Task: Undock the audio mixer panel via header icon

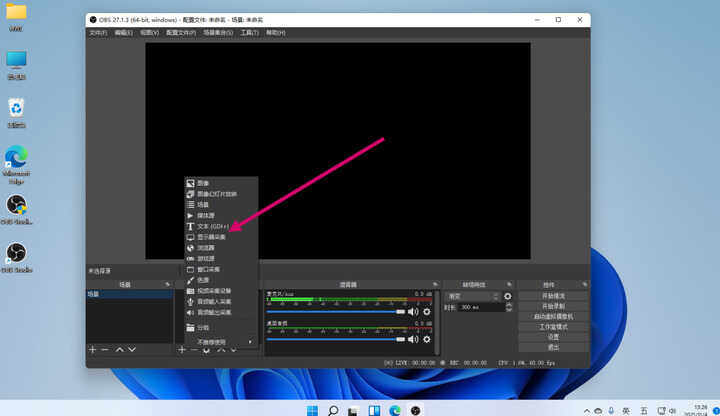Action: [435, 285]
